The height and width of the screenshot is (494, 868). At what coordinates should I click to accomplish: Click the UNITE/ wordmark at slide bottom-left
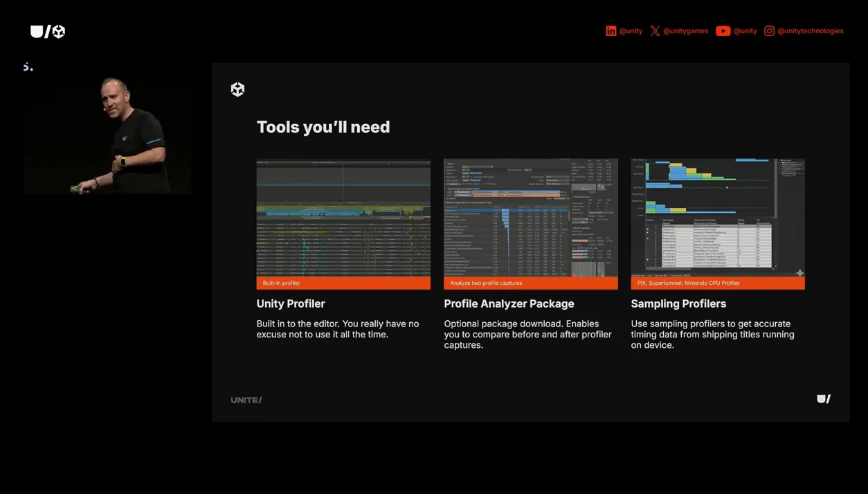point(246,400)
